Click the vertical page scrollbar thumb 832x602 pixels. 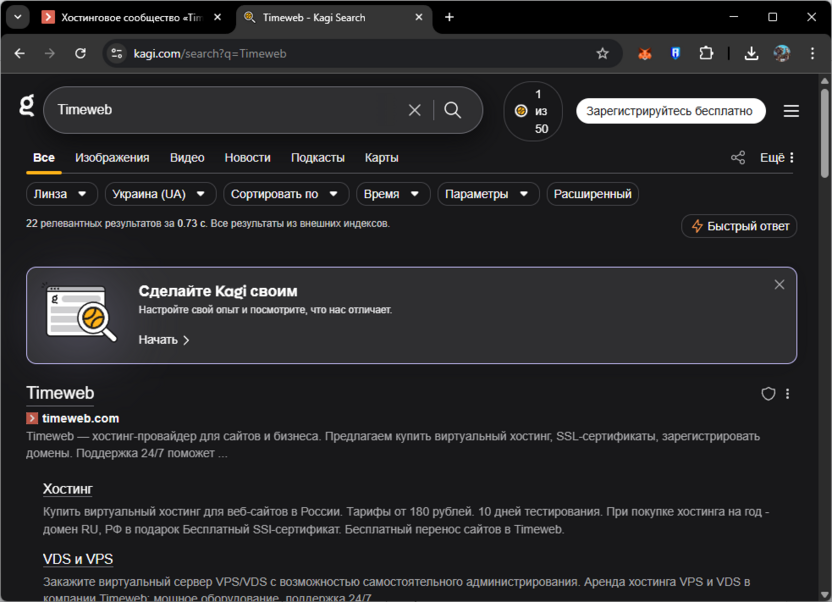(x=825, y=133)
